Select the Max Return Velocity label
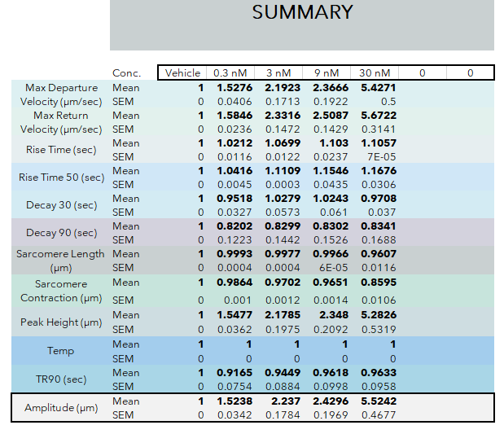This screenshot has width=504, height=434. 61,122
